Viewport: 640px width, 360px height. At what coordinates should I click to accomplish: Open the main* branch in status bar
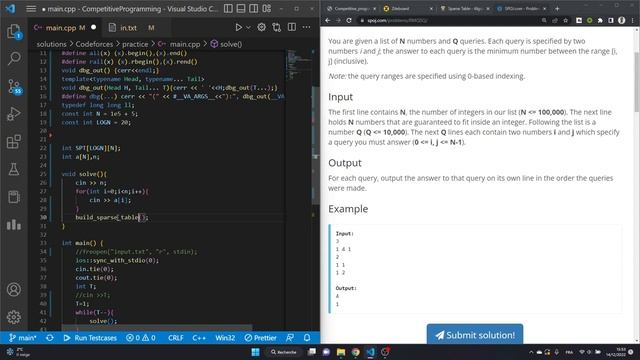click(x=22, y=338)
